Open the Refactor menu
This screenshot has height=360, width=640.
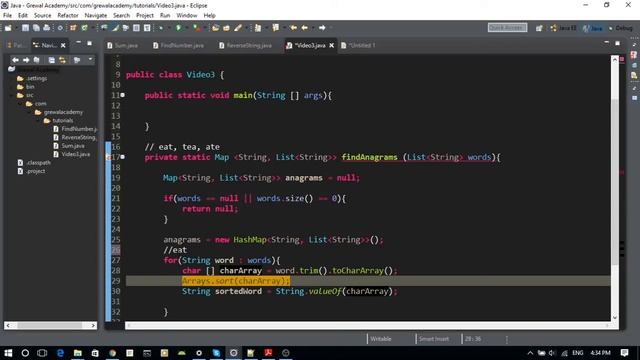[68, 16]
